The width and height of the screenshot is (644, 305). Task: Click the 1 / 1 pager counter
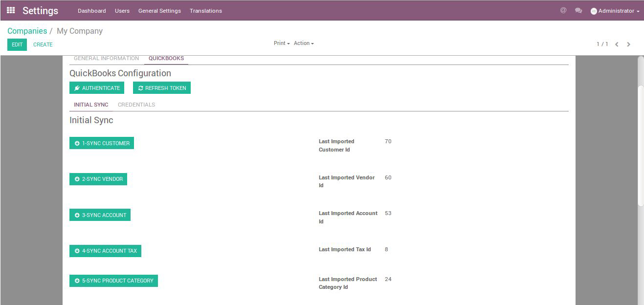click(x=602, y=44)
